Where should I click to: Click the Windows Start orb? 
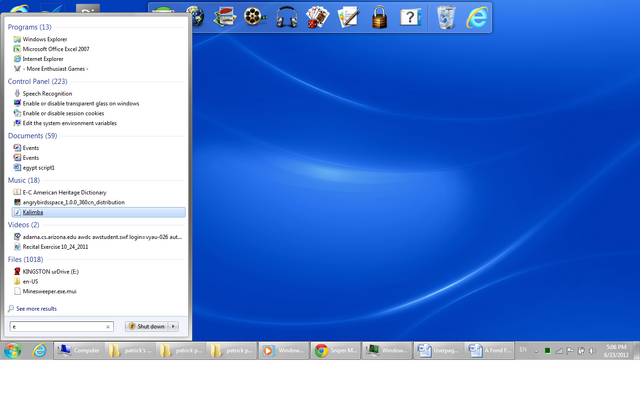click(x=13, y=350)
